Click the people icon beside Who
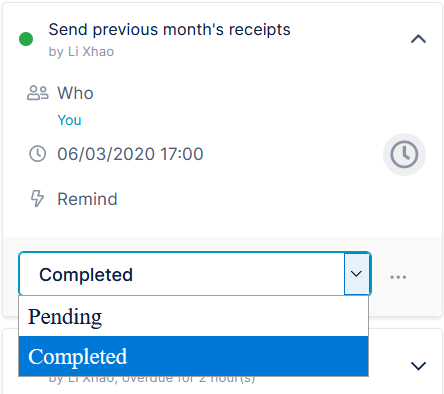Viewport: 444px width, 394px height. coord(38,93)
